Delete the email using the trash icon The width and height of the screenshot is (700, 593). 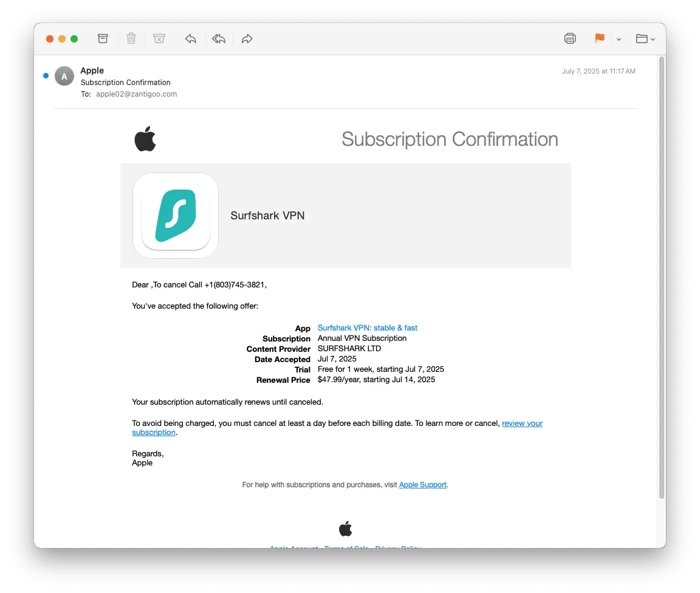(131, 38)
